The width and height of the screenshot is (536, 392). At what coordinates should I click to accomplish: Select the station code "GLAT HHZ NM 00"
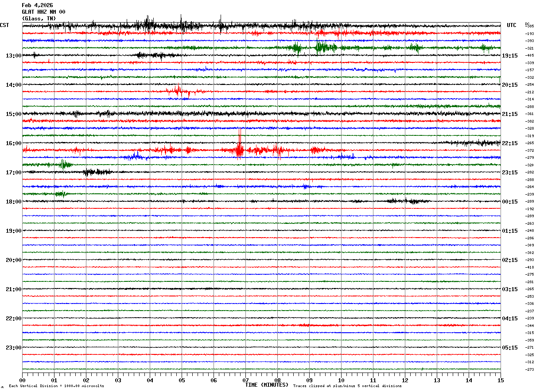[x=43, y=12]
